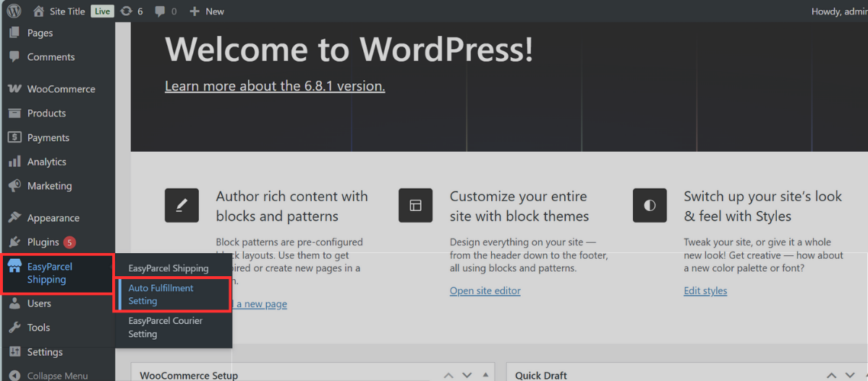Viewport: 868px width, 381px height.
Task: Click the EasyParcel store icon
Action: (x=14, y=267)
